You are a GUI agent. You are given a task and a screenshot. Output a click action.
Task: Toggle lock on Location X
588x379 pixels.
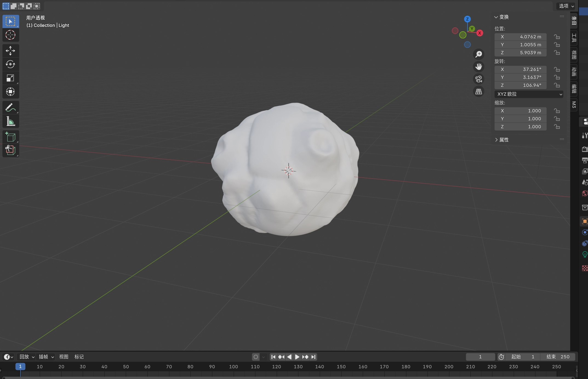557,37
